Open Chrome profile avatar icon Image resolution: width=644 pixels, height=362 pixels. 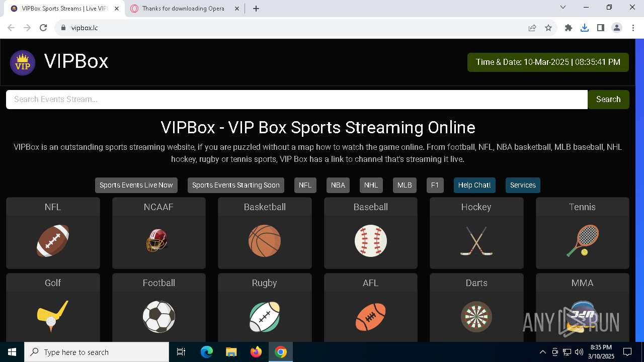coord(617,28)
